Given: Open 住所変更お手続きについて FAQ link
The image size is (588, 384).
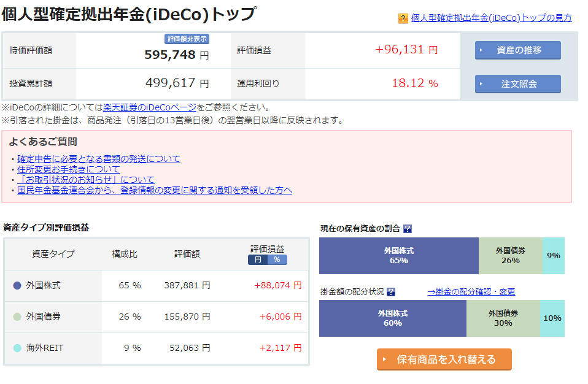Looking at the screenshot, I should (x=69, y=169).
